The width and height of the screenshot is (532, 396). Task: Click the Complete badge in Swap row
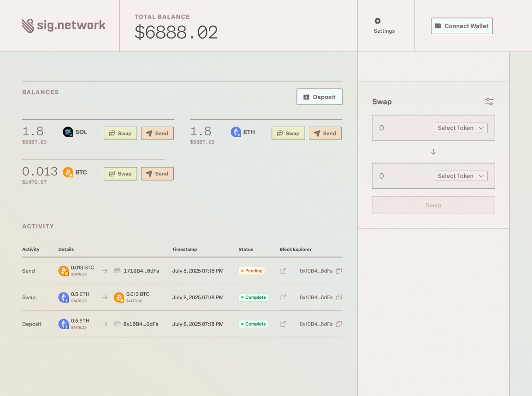click(254, 297)
